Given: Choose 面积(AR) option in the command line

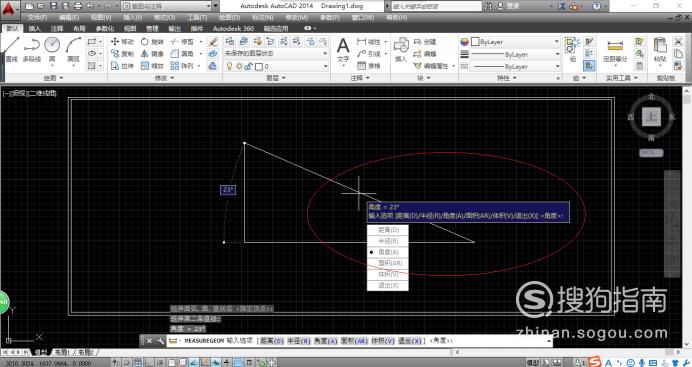Looking at the screenshot, I should click(354, 341).
